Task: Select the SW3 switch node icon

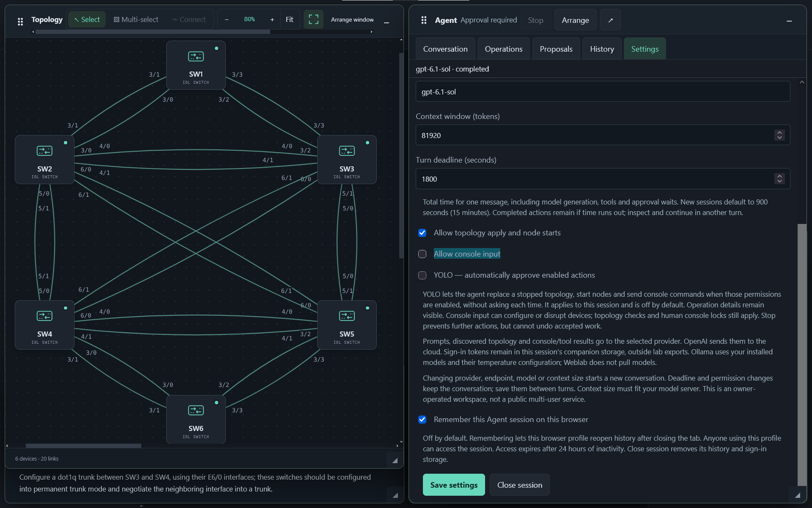Action: coord(347,151)
